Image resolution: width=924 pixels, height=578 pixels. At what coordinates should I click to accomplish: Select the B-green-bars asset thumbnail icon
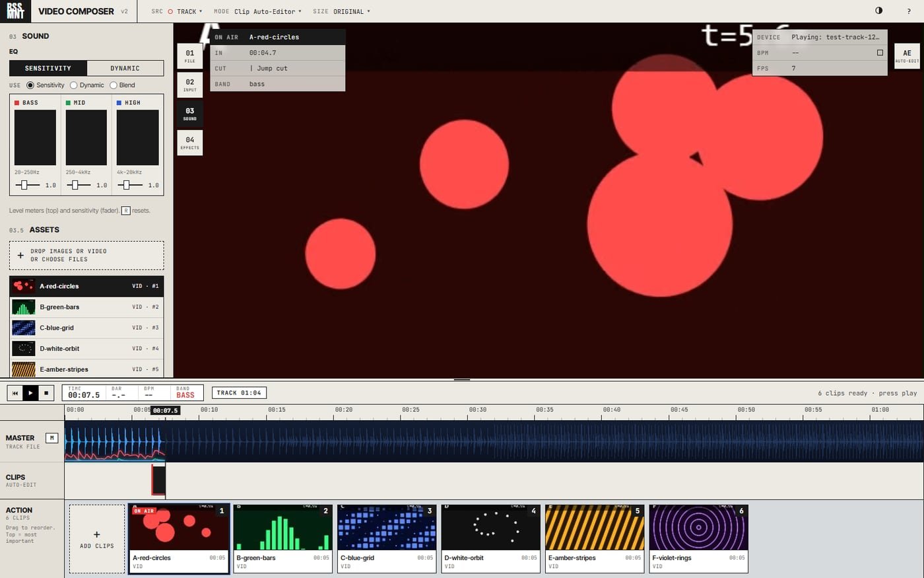[x=24, y=307]
